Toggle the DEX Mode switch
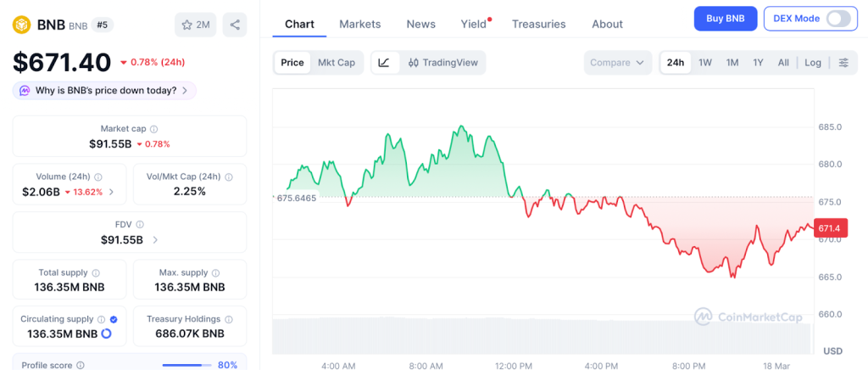 (x=837, y=19)
